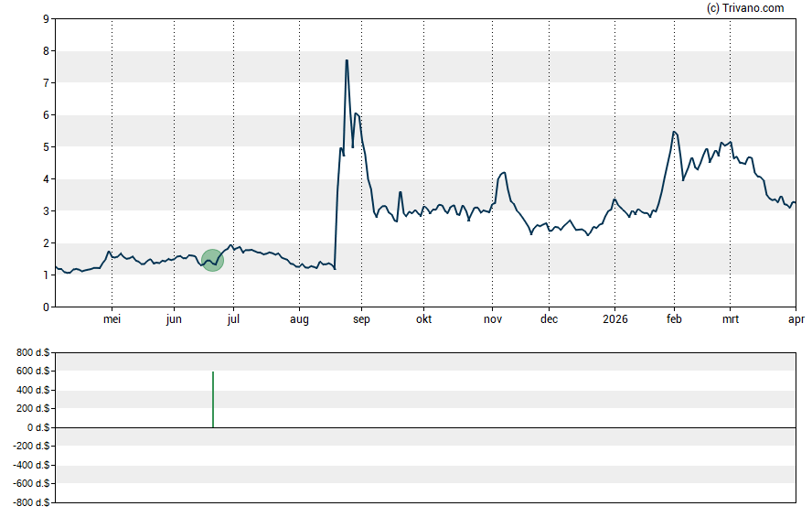Select the 'sep' month label
Screen dimensions: 812x517
coord(361,320)
